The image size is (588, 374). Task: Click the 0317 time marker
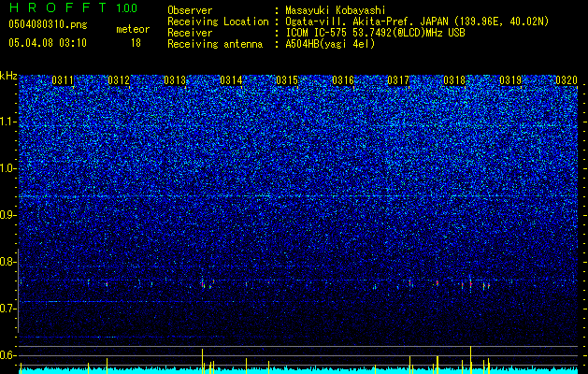[x=398, y=80]
